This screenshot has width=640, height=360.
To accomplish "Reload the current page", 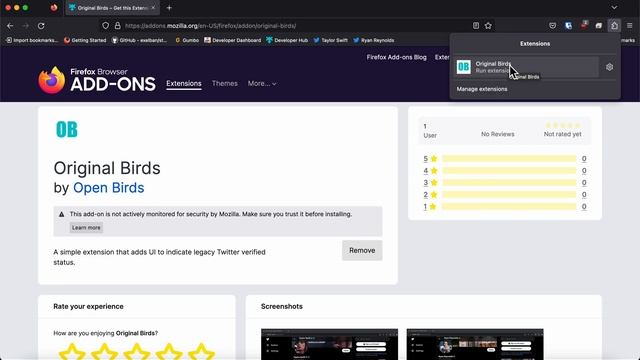I will (41, 26).
